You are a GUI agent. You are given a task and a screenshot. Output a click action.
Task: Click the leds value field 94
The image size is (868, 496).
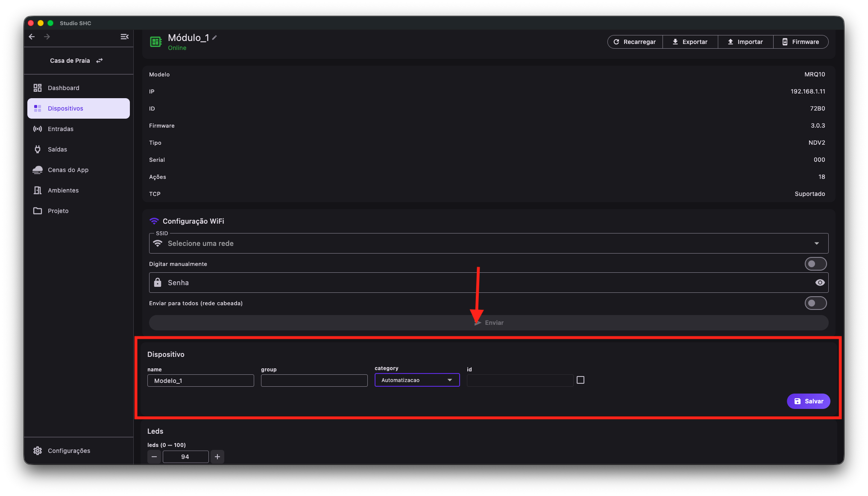point(185,457)
